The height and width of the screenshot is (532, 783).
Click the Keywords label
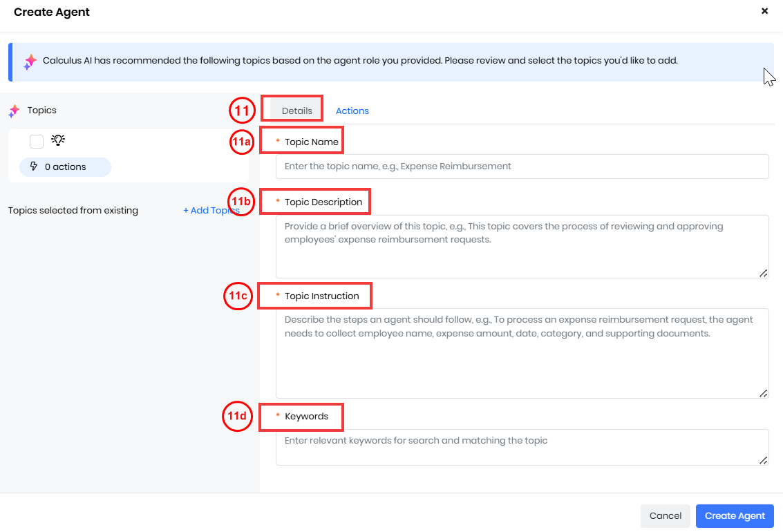pyautogui.click(x=307, y=416)
